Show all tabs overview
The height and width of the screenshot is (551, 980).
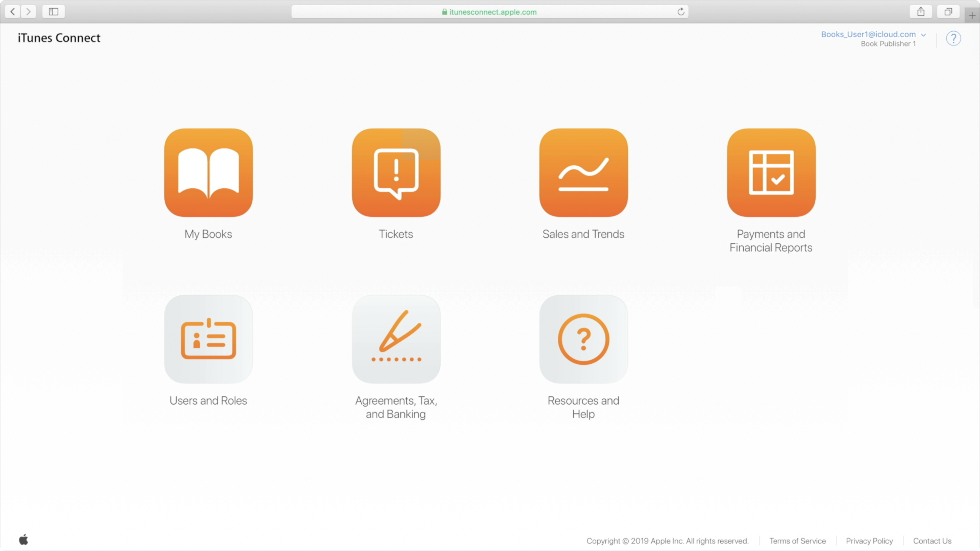click(948, 12)
